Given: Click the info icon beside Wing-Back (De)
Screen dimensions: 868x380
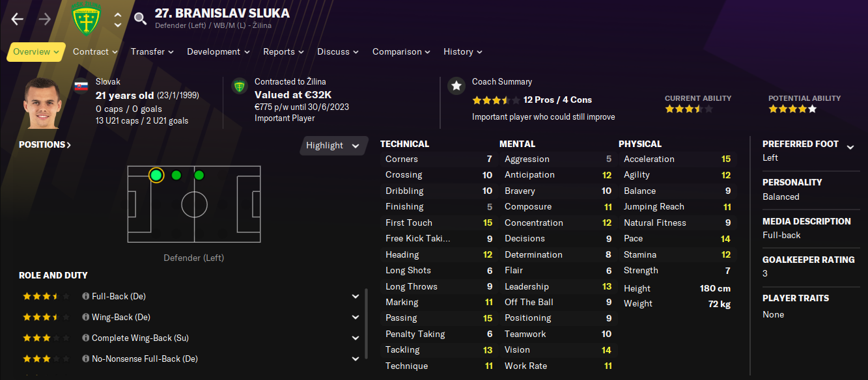Looking at the screenshot, I should coord(85,317).
